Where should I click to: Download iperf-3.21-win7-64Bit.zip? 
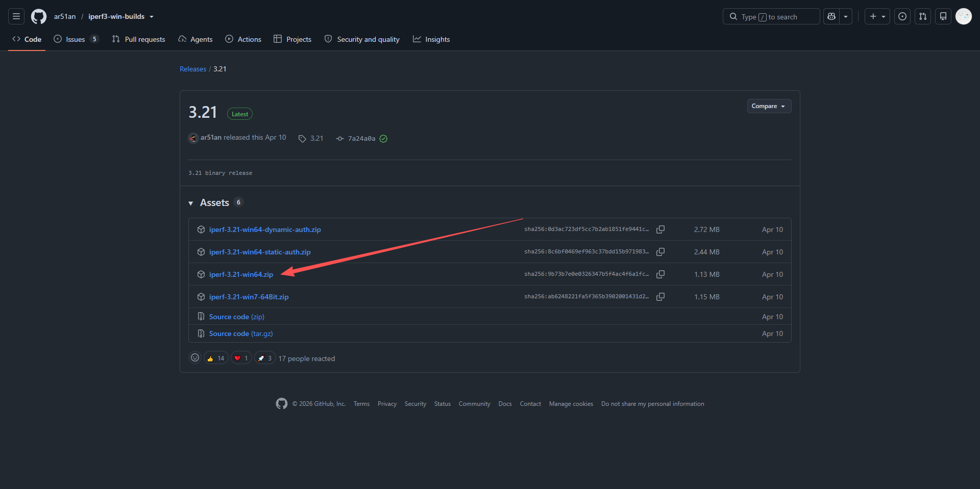[x=249, y=297]
